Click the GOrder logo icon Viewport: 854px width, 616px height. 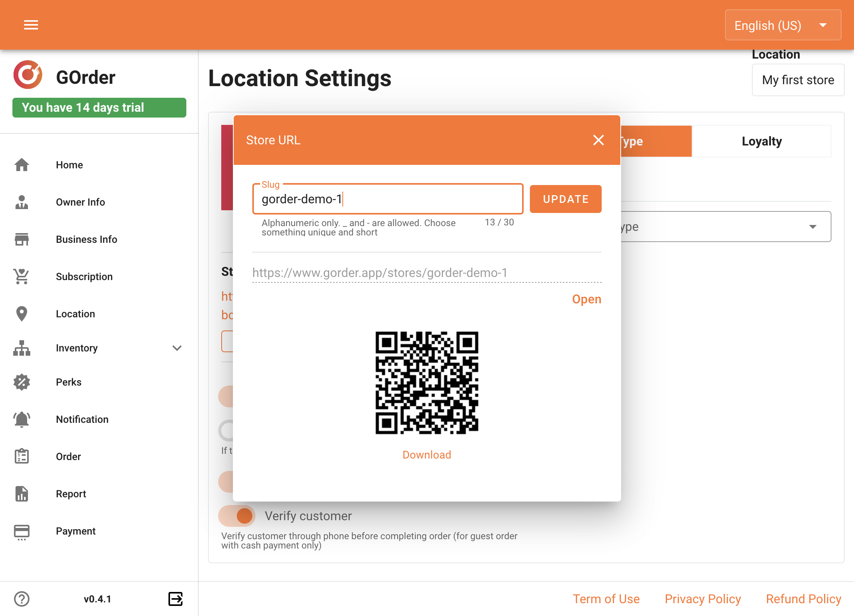28,75
